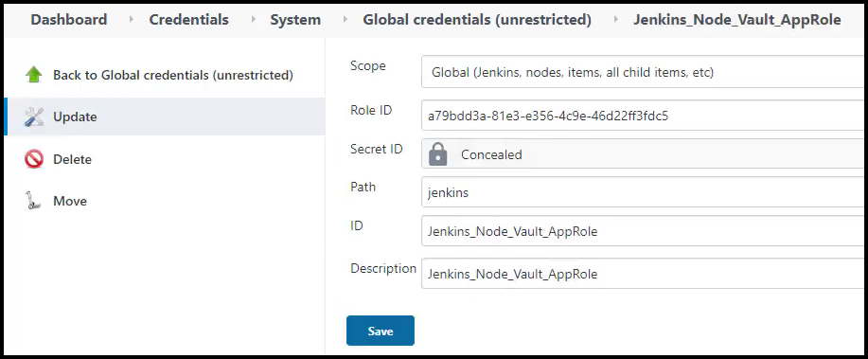This screenshot has width=868, height=359.
Task: Click the Secret ID label
Action: (x=377, y=149)
